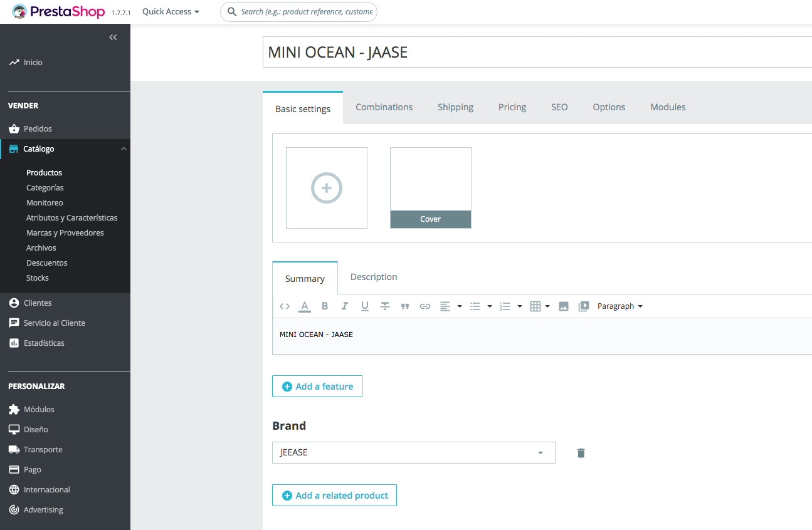Open the source code view in editor toolbar

[285, 306]
